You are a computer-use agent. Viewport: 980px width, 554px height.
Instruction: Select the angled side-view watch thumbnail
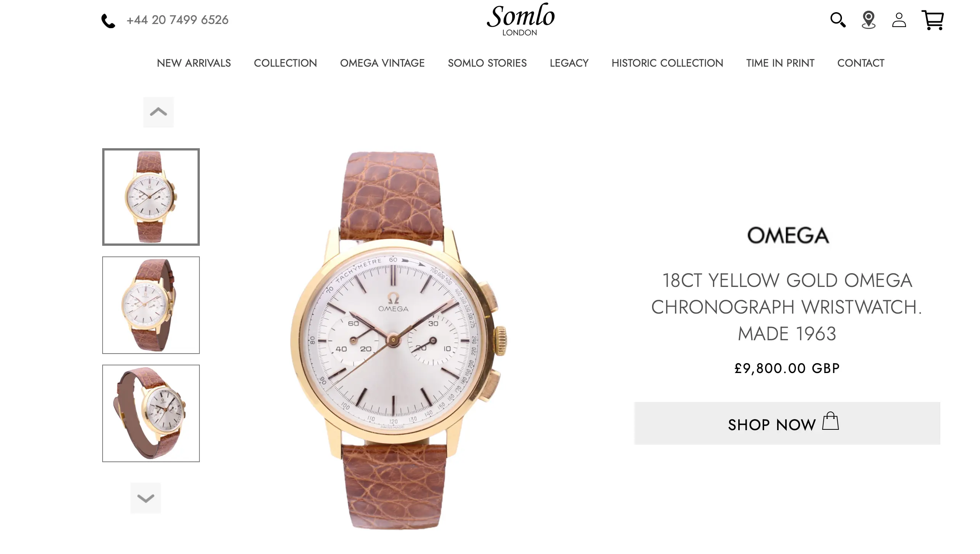pyautogui.click(x=151, y=305)
